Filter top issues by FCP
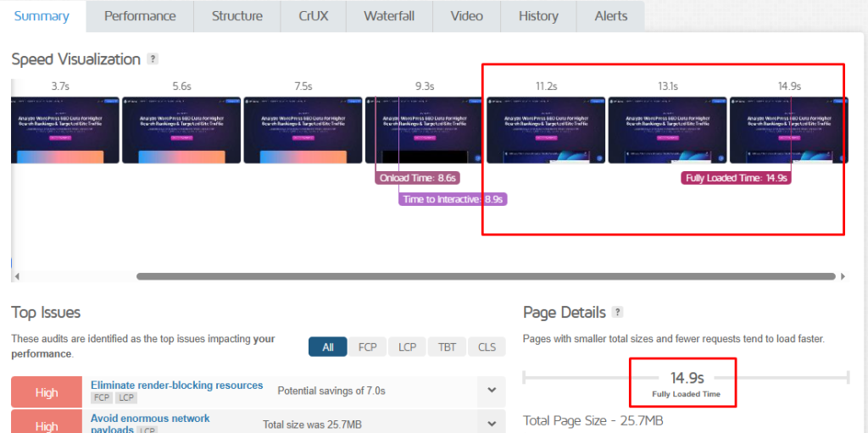The image size is (868, 433). click(x=368, y=347)
